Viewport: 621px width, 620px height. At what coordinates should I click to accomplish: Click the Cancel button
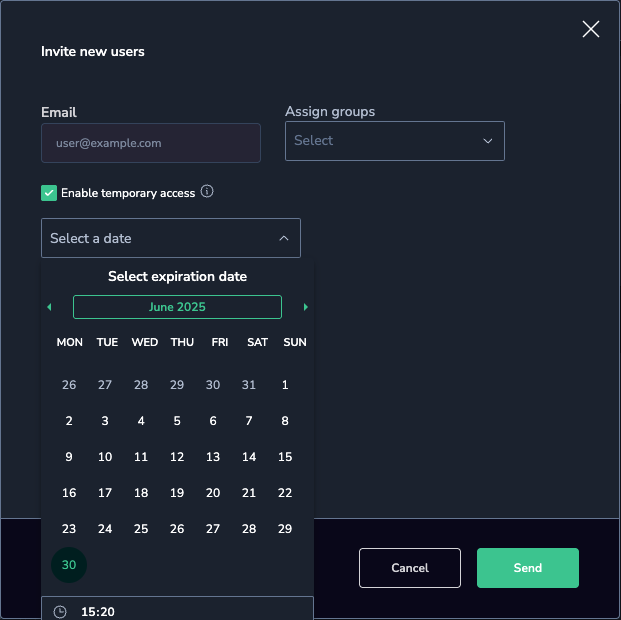[x=410, y=568]
